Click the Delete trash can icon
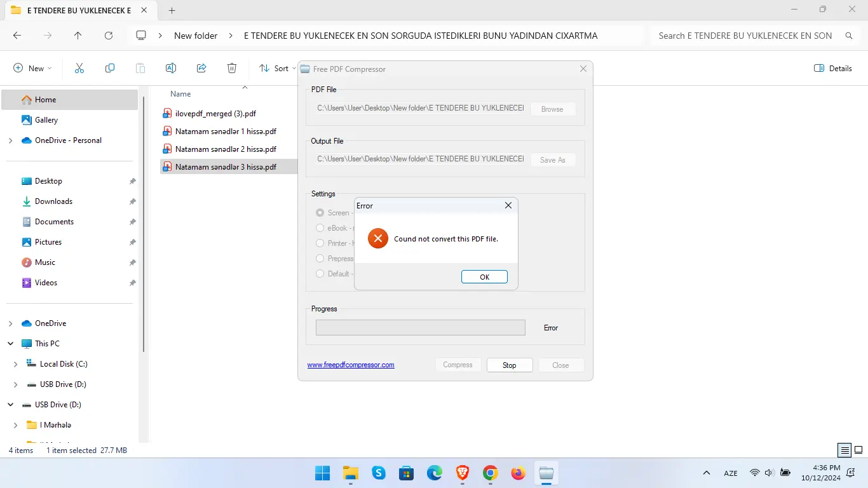This screenshot has width=868, height=488. (x=232, y=68)
